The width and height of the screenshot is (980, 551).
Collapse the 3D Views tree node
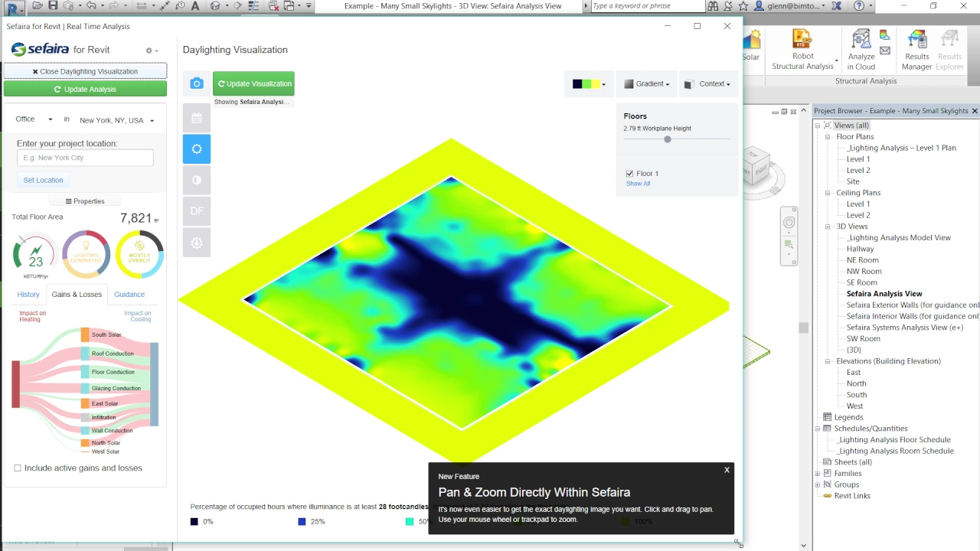828,227
